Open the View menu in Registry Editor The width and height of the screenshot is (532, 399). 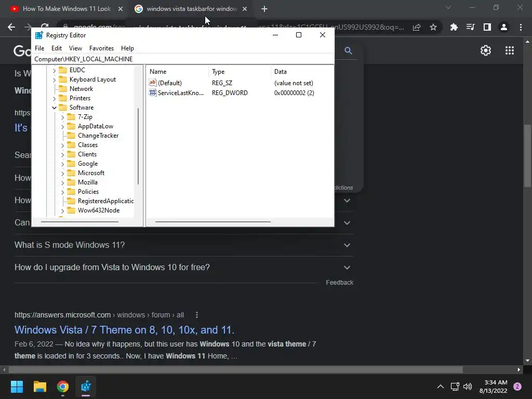(x=75, y=48)
